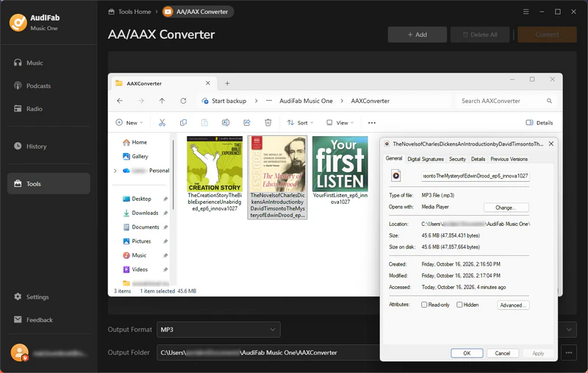Toggle the Details pane button
Screen dimensions: 588x373
pos(539,123)
